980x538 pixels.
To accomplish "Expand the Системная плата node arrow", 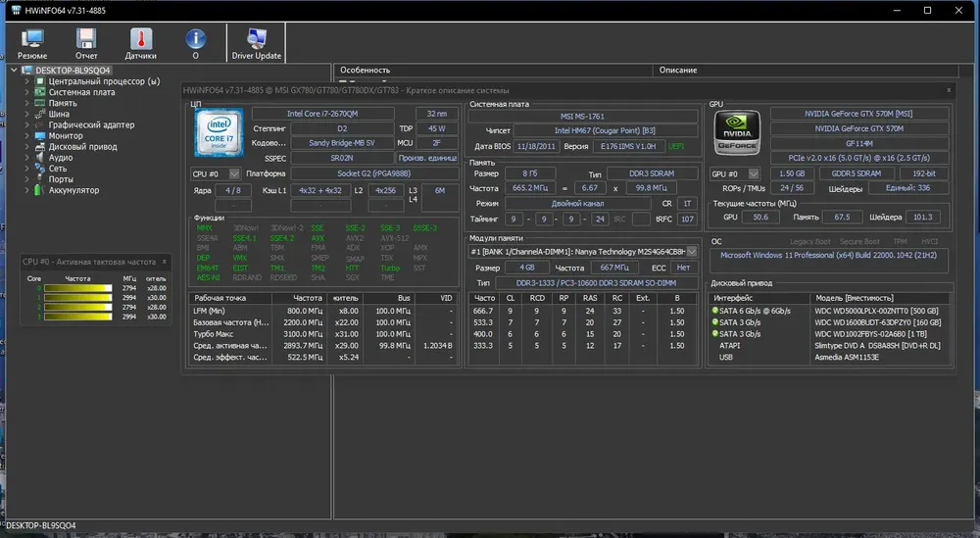I will coord(26,92).
